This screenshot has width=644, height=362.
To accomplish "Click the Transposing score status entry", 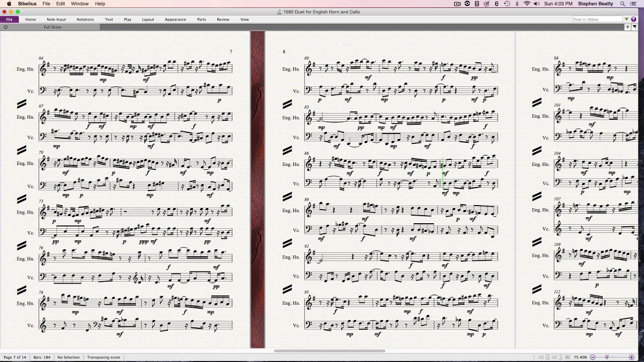I will click(103, 357).
